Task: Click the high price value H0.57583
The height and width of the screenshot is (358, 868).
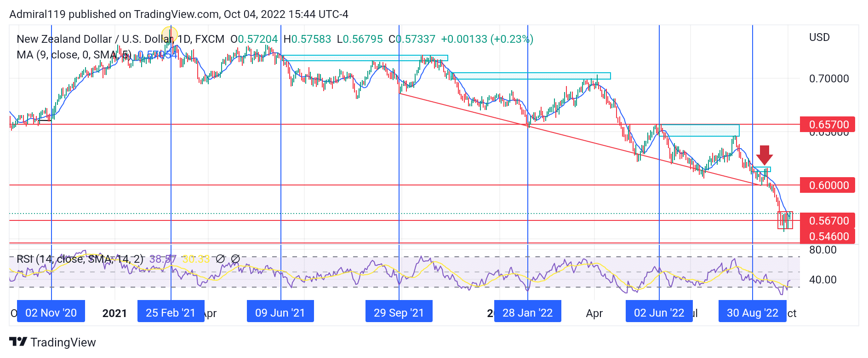Action: point(307,39)
